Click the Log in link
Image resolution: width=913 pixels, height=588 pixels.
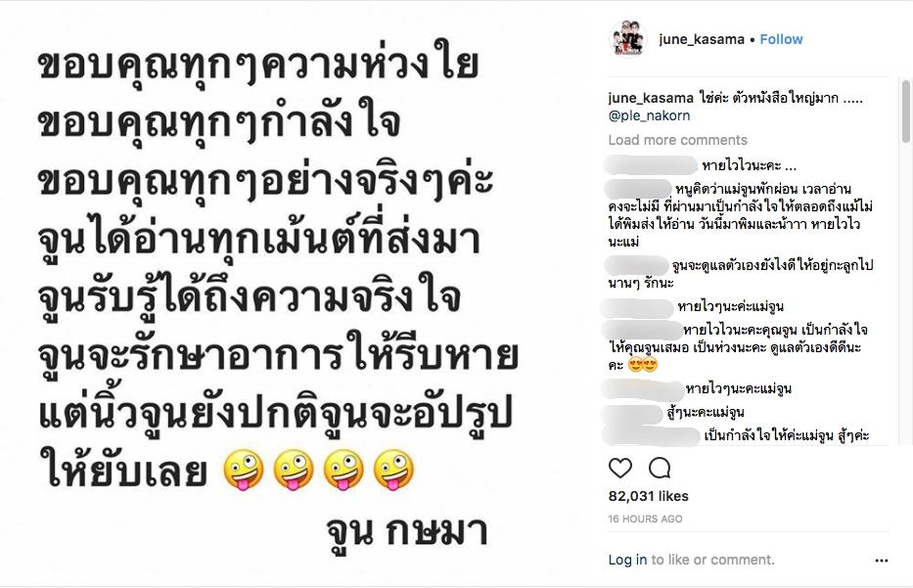(627, 560)
